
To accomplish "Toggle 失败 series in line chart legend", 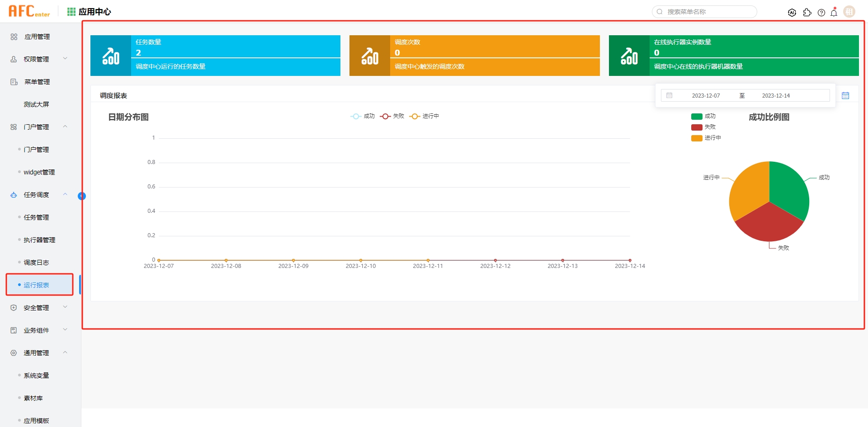I will pyautogui.click(x=392, y=116).
